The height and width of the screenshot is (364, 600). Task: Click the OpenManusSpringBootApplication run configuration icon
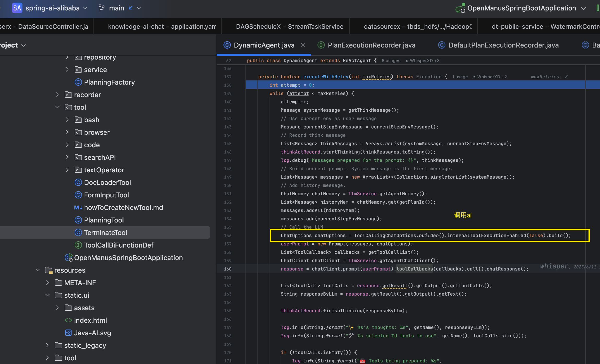460,8
